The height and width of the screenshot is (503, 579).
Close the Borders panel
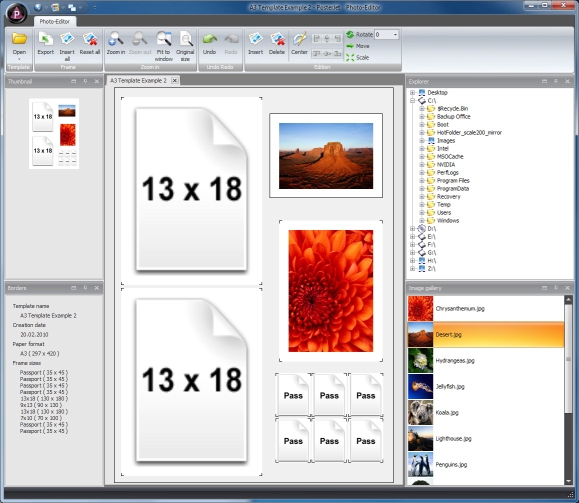97,288
